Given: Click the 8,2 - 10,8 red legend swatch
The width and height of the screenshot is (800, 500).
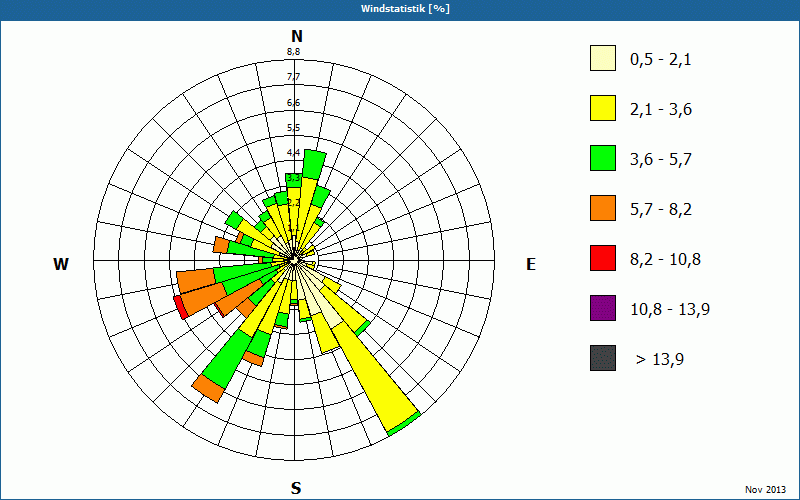Looking at the screenshot, I should 603,258.
